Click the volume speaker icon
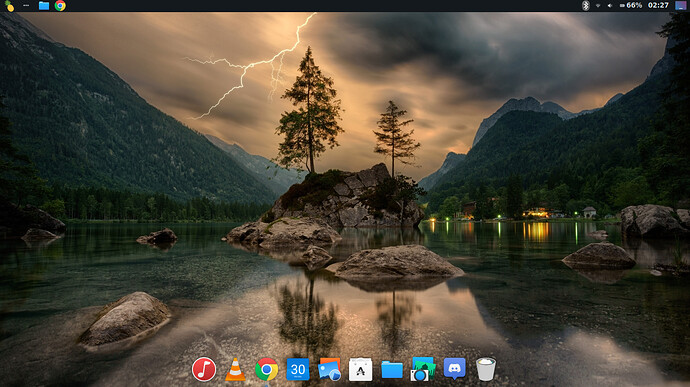 610,6
